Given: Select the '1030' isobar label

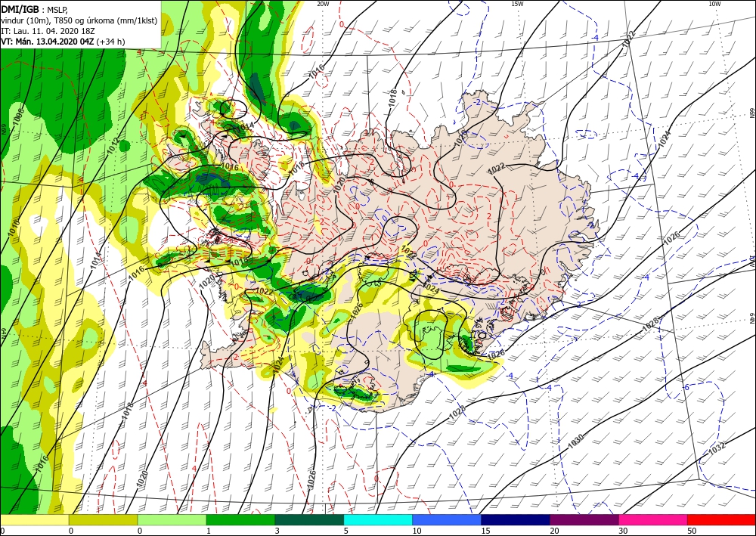Looking at the screenshot, I should (575, 442).
